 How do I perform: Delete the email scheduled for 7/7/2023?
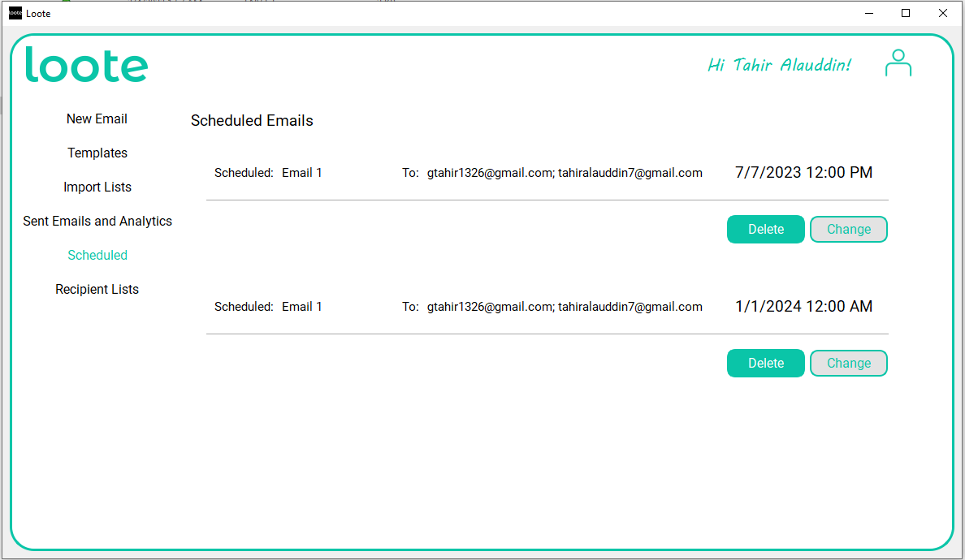point(766,230)
